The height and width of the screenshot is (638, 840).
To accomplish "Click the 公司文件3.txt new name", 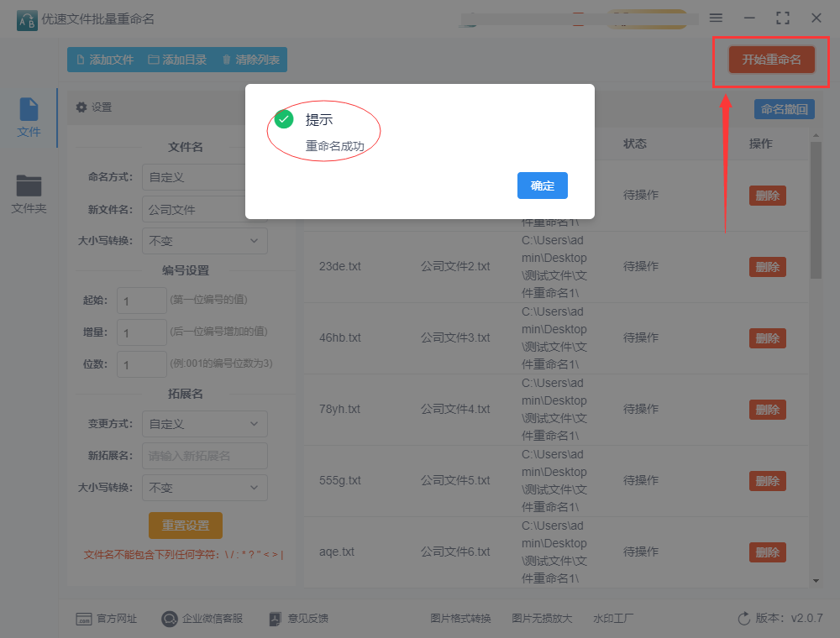I will [455, 337].
